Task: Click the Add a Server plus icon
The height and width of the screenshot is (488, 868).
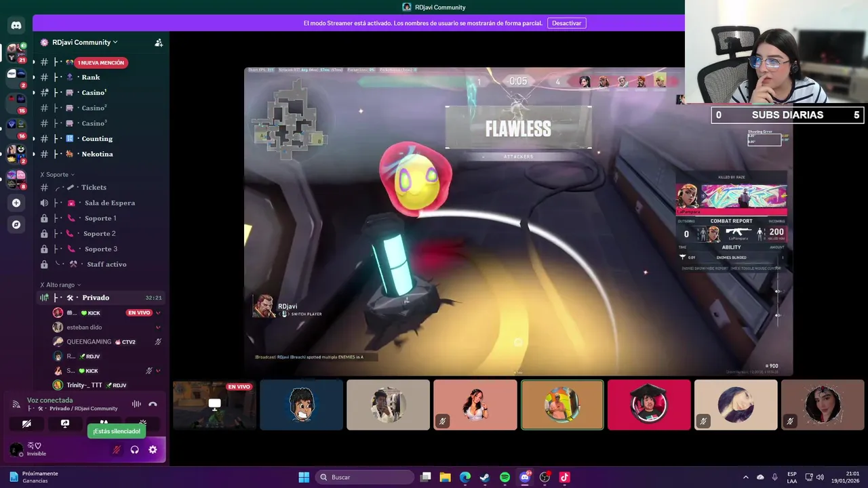Action: 16,203
